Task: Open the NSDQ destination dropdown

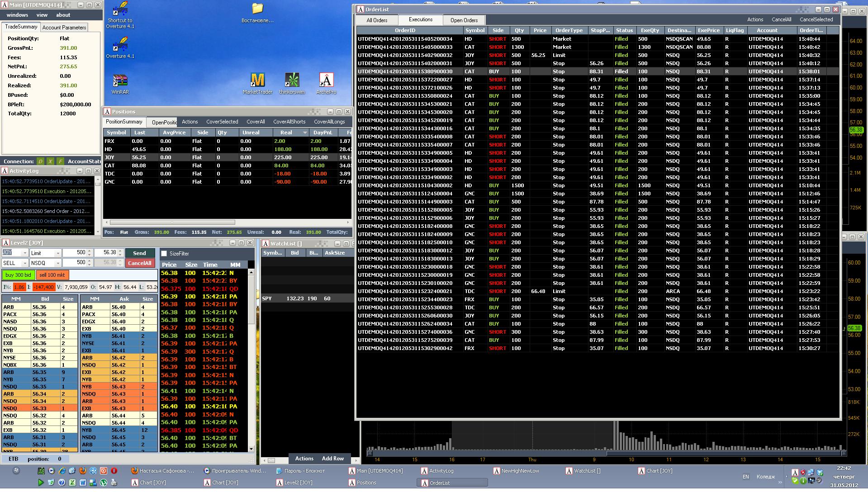Action: [x=45, y=263]
